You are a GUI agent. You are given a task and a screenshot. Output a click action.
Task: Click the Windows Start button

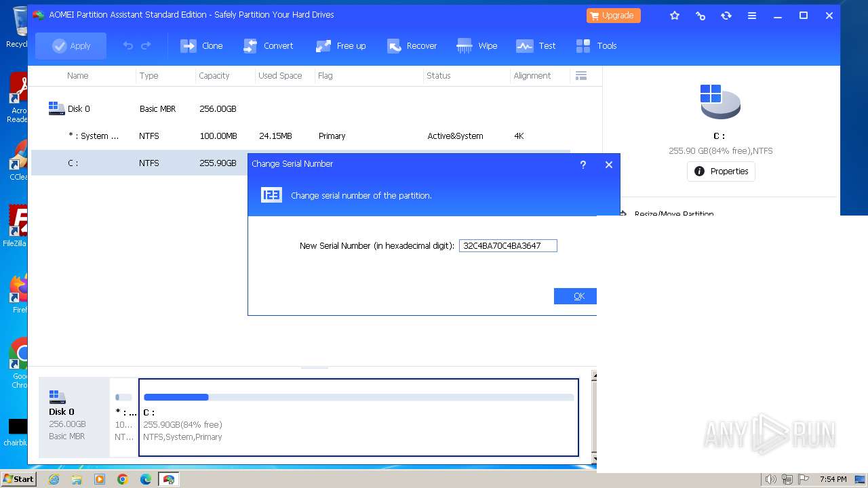pos(18,479)
